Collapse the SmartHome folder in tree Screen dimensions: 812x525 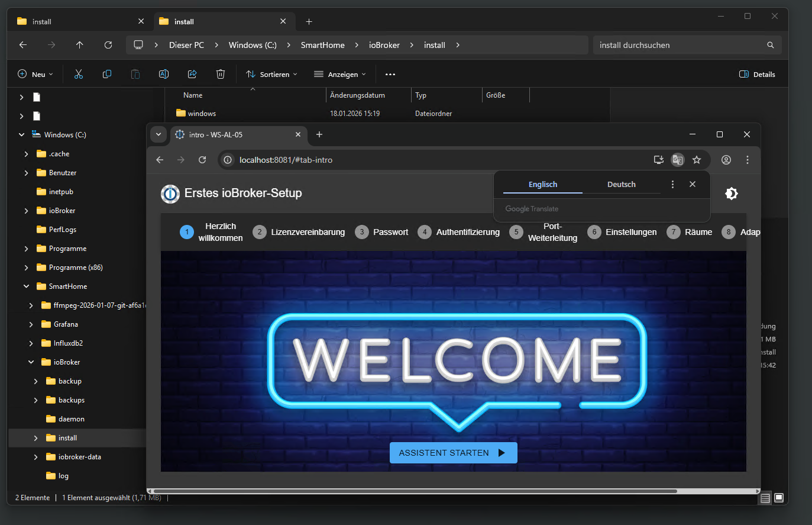26,286
